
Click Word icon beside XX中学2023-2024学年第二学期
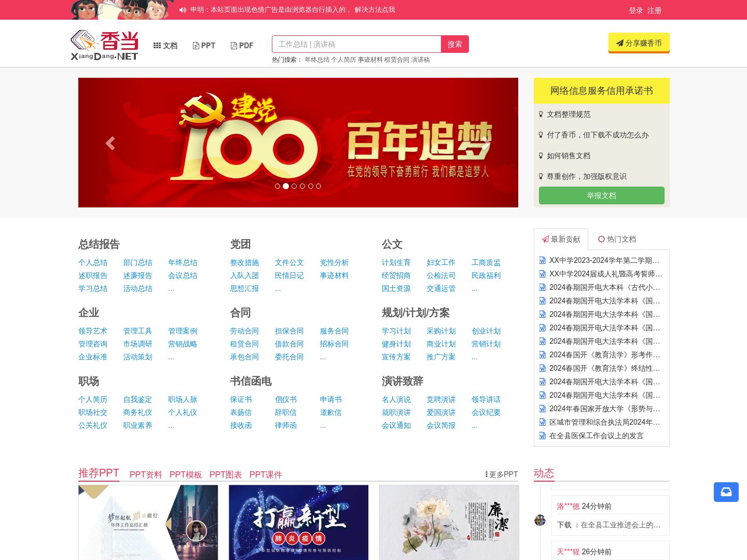pos(543,260)
